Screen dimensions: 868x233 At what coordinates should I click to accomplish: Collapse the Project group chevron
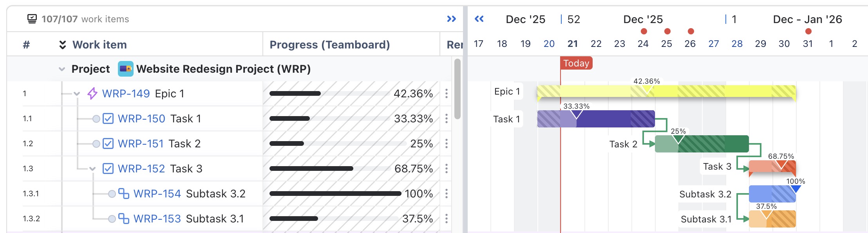tap(61, 69)
